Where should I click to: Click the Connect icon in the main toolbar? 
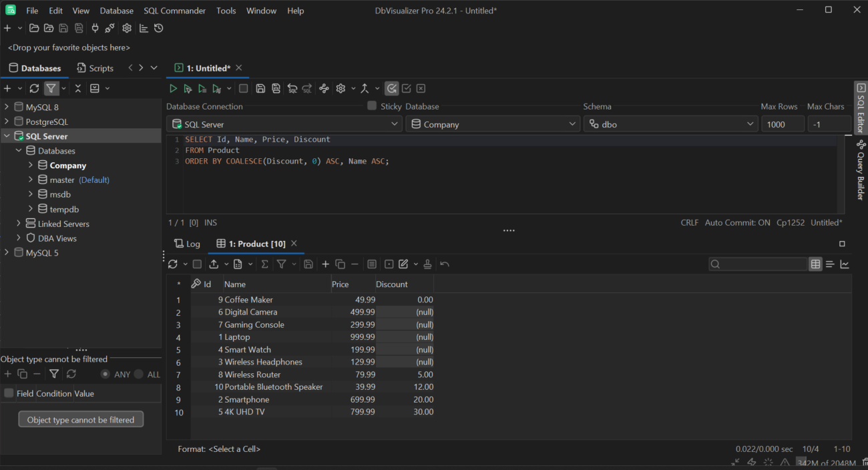95,28
